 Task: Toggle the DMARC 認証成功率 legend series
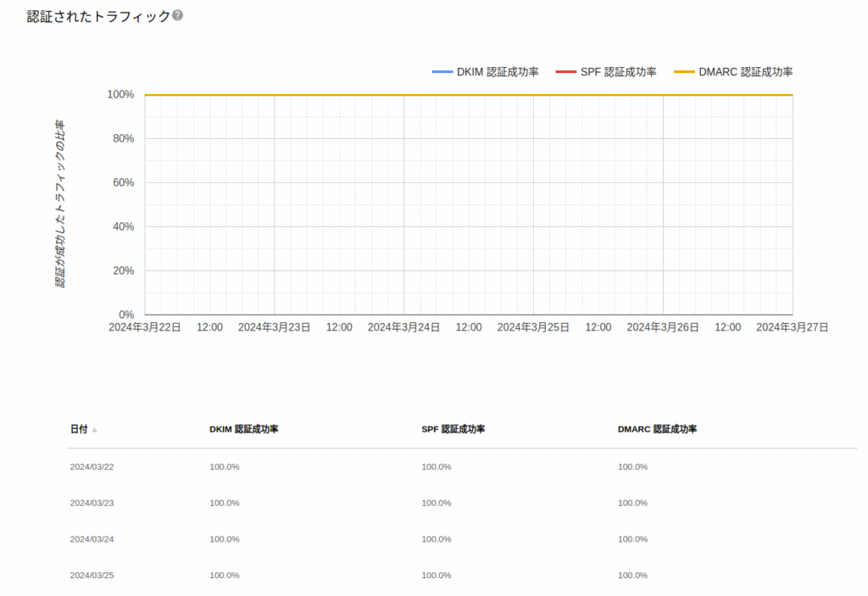pyautogui.click(x=733, y=72)
